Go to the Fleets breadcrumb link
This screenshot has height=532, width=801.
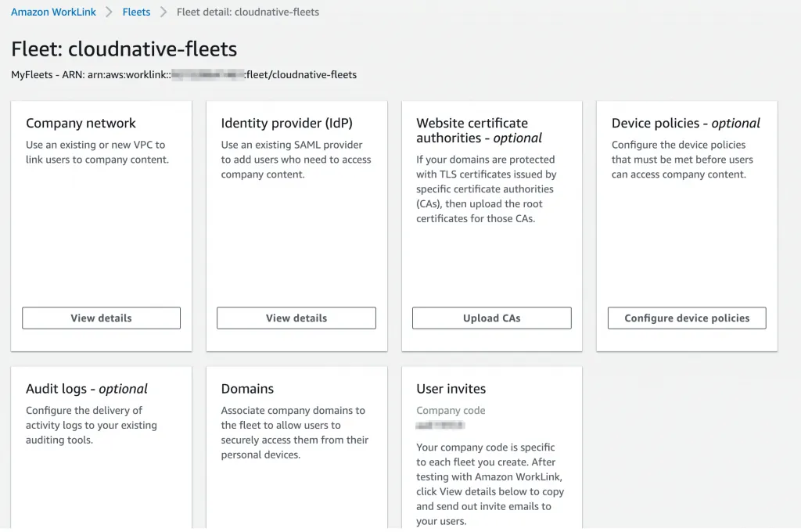pos(136,13)
